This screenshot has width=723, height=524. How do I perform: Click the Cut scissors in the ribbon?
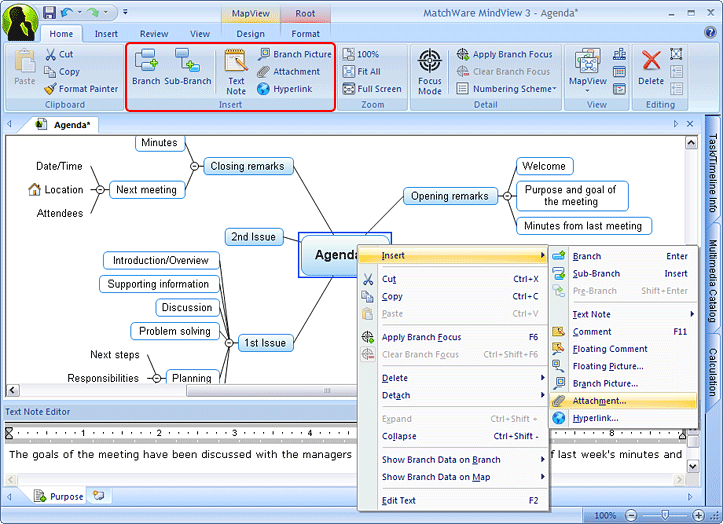click(59, 54)
